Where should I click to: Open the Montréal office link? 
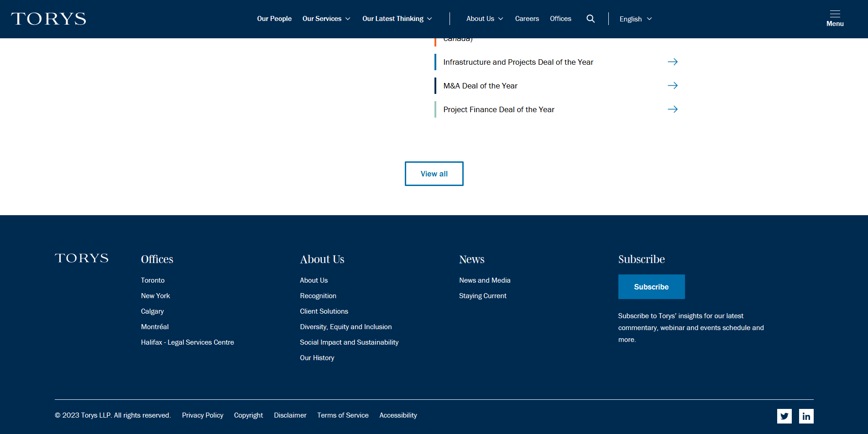[x=155, y=327]
